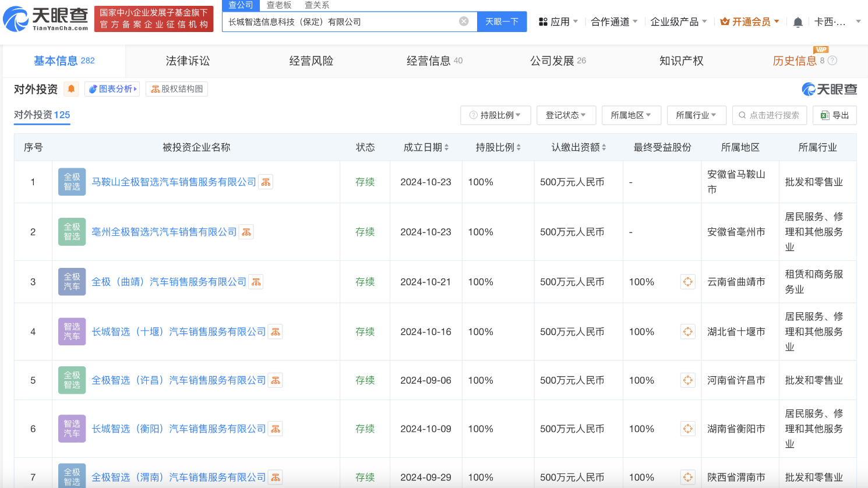Open equity structure icon for 亳州全极智选

[x=246, y=232]
